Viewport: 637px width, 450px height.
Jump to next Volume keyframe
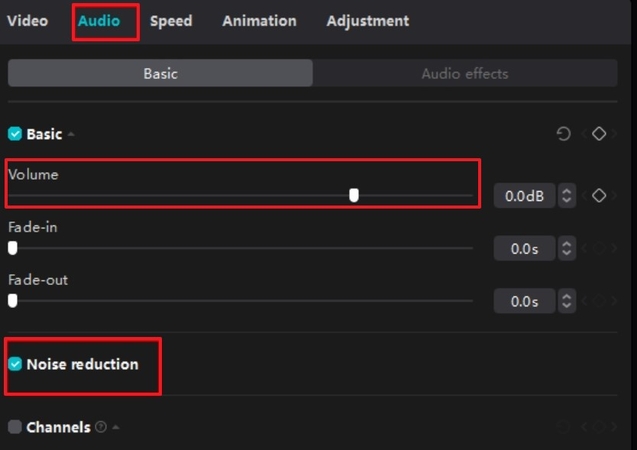coord(614,195)
